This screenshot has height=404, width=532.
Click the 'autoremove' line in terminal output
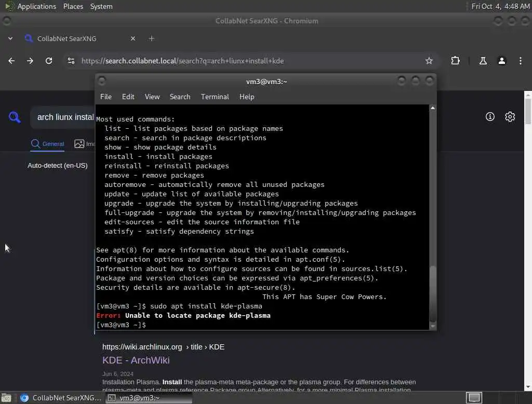click(214, 184)
